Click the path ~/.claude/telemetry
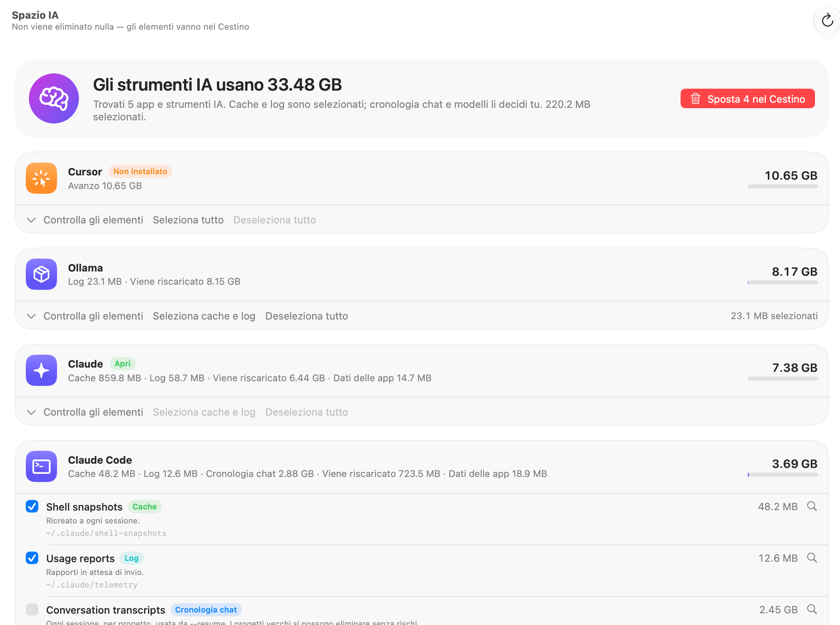Image resolution: width=840 pixels, height=625 pixels. pyautogui.click(x=92, y=585)
